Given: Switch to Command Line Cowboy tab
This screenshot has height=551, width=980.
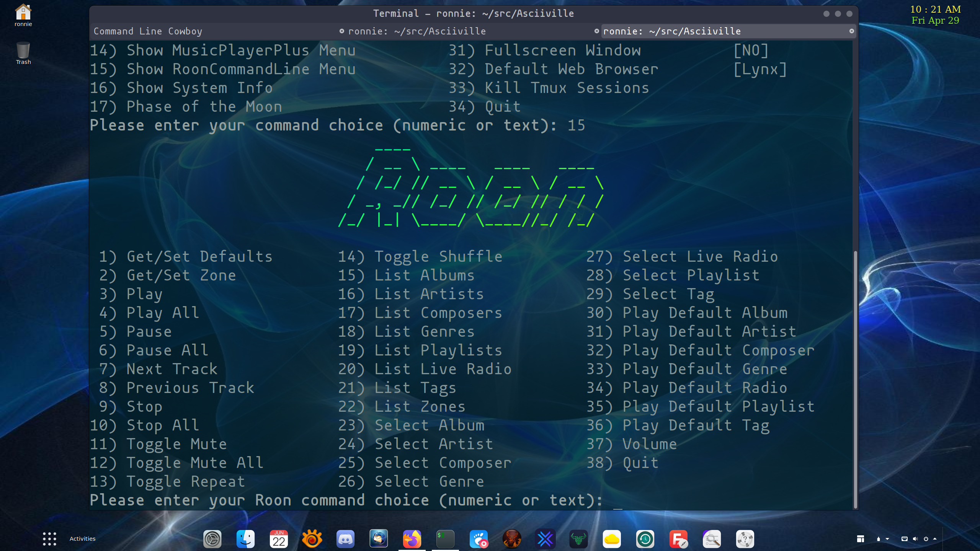Looking at the screenshot, I should pos(148,31).
